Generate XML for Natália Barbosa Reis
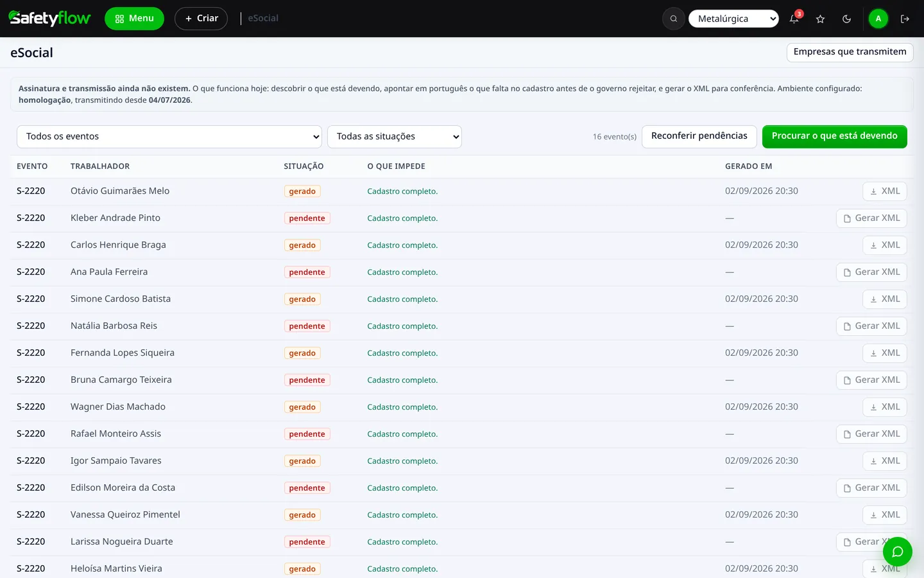This screenshot has width=924, height=578. coord(871,326)
